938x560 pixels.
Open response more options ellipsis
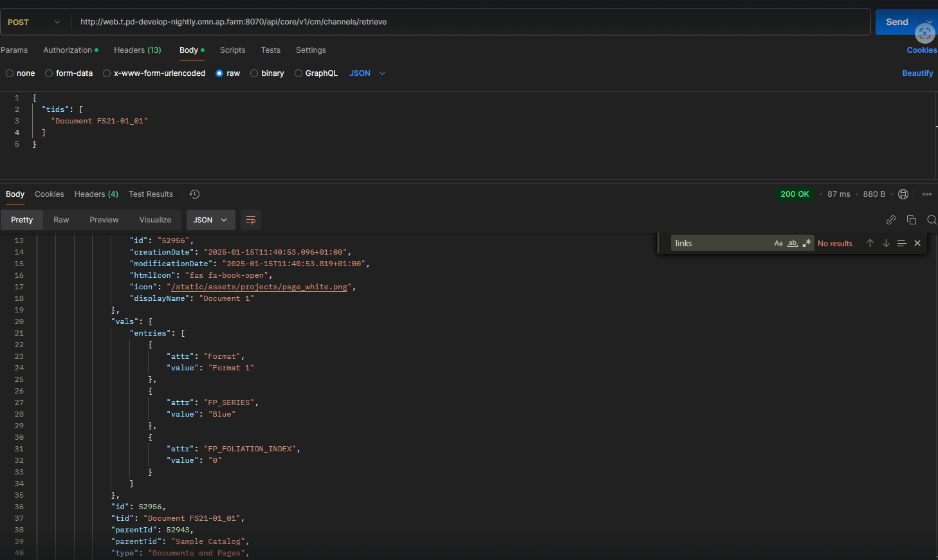[927, 194]
